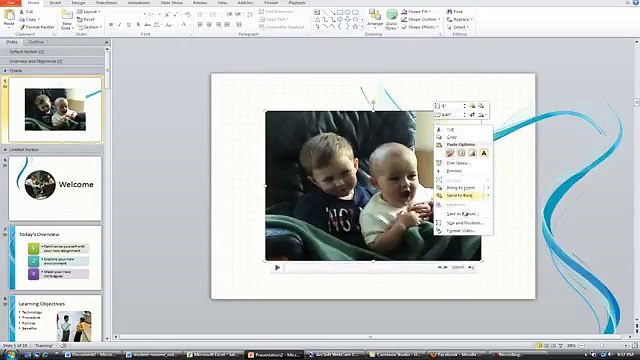Click the Cut command in the ribbon
Screen dimensions: 640x360
point(26,11)
